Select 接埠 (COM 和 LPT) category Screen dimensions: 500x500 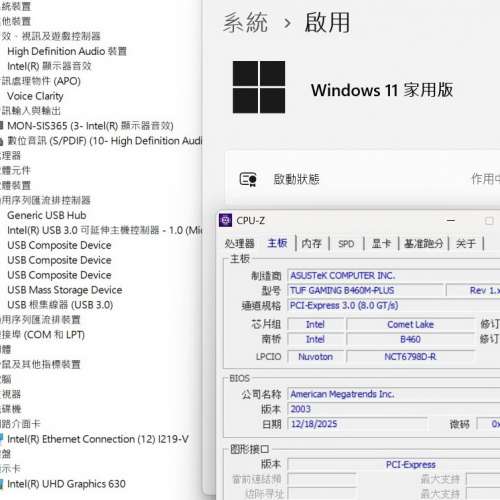pyautogui.click(x=42, y=335)
